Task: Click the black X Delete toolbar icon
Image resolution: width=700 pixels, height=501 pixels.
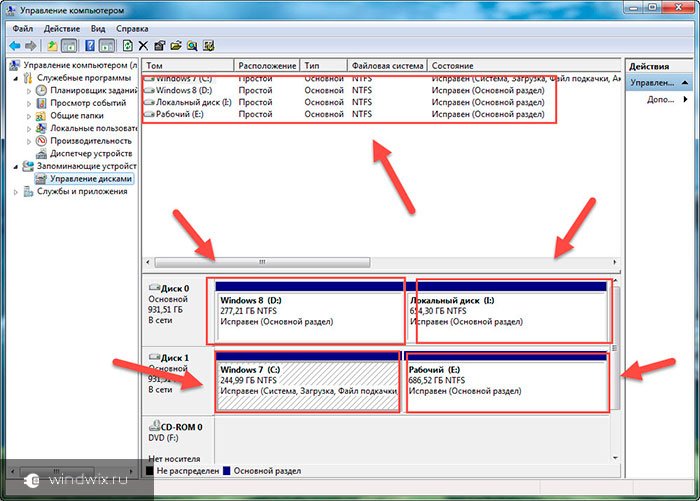Action: click(143, 46)
